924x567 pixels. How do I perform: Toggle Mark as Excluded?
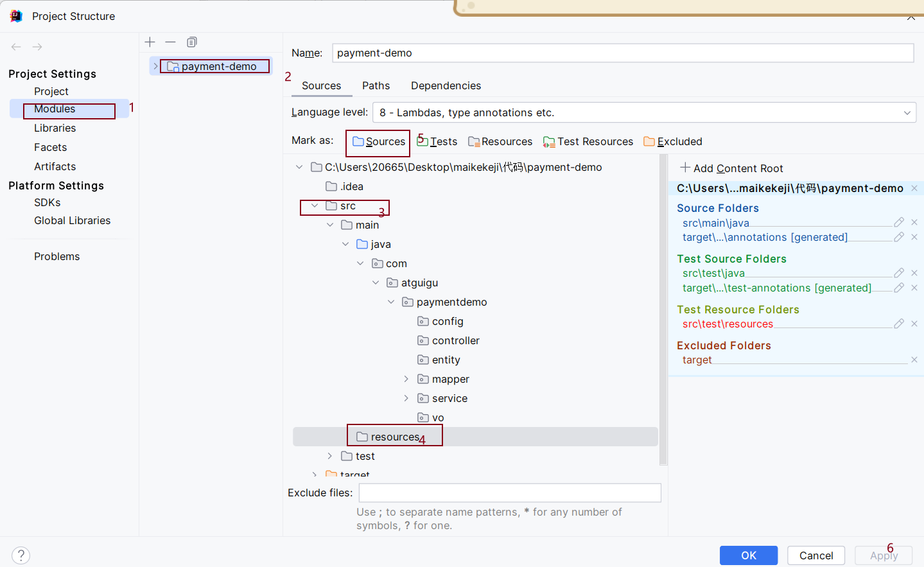[672, 141]
